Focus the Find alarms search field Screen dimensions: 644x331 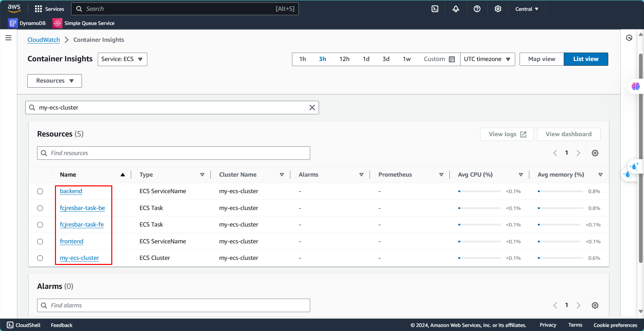[174, 305]
